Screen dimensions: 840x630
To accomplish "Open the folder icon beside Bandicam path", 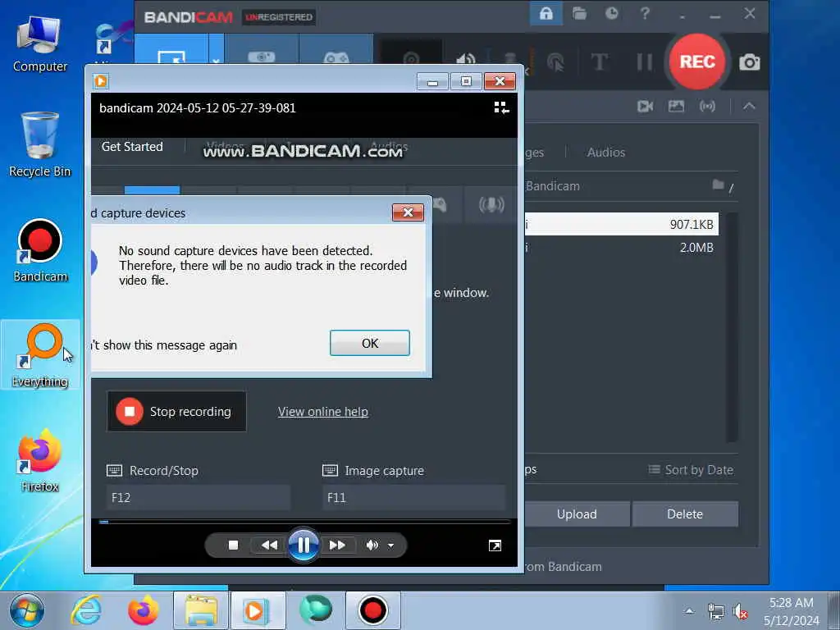I will tap(718, 185).
